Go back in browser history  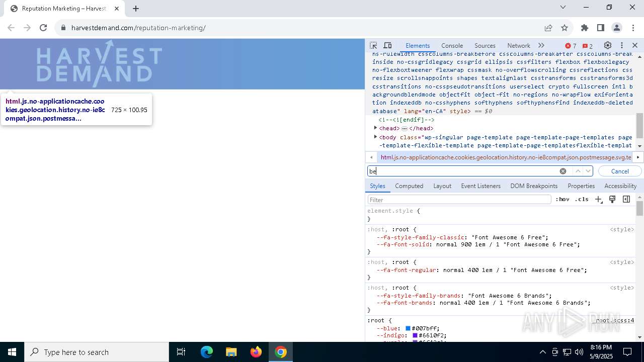[x=11, y=28]
